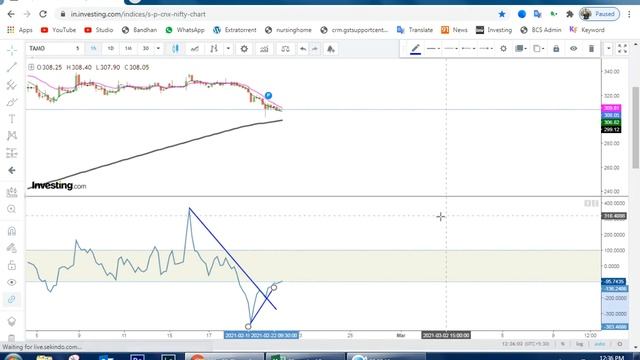Toggle auto scale button

pos(600,344)
